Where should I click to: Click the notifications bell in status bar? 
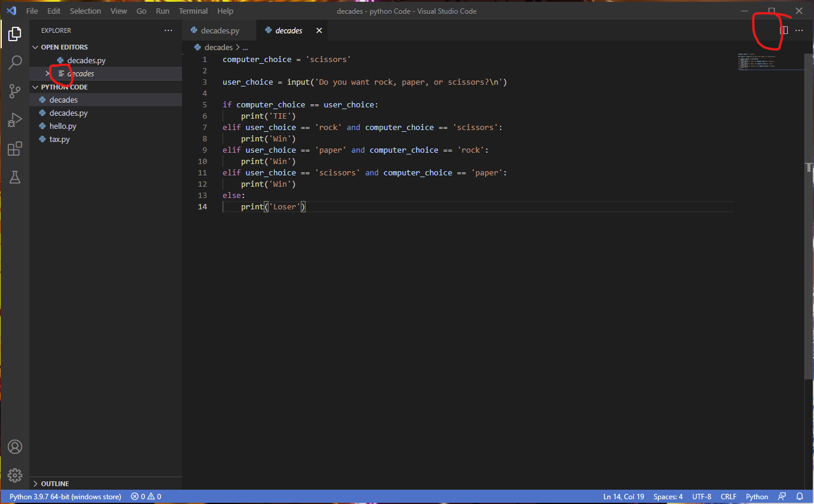(800, 496)
